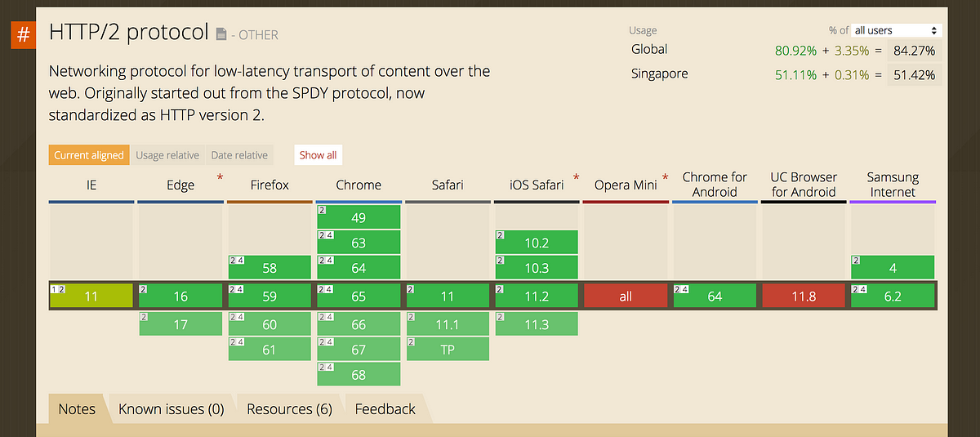Open the Known issues (0) tab

click(171, 409)
